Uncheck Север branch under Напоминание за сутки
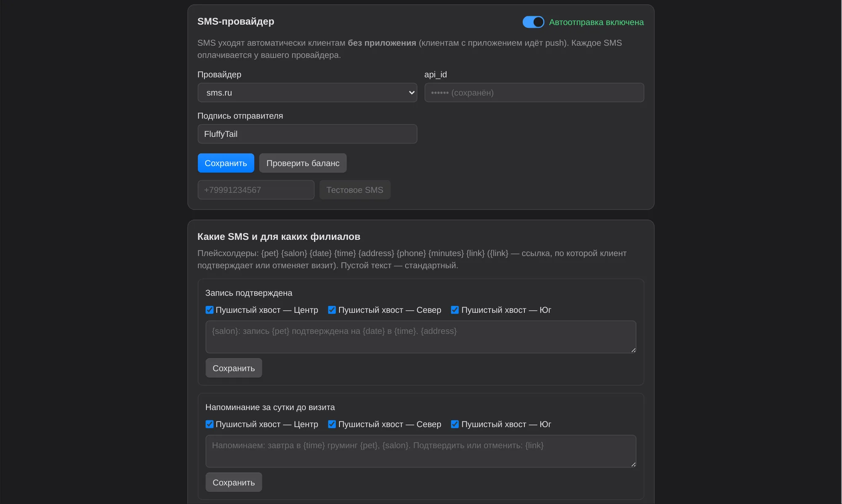842x504 pixels. pyautogui.click(x=332, y=424)
